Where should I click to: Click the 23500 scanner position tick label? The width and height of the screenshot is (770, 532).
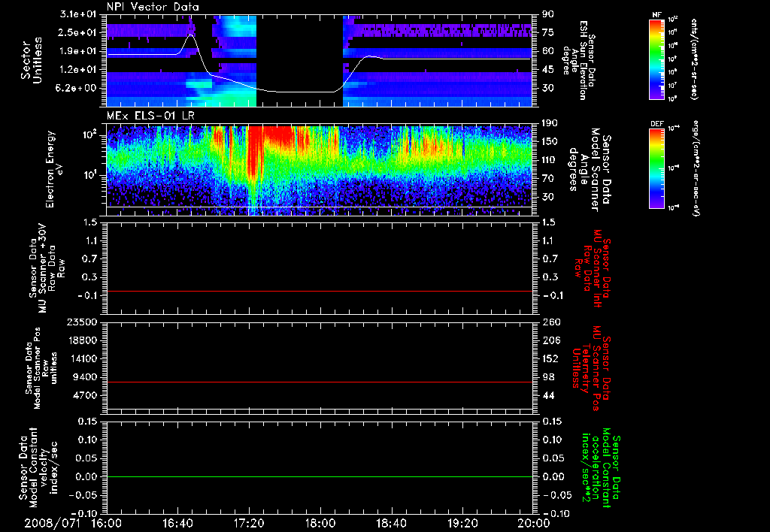click(81, 322)
